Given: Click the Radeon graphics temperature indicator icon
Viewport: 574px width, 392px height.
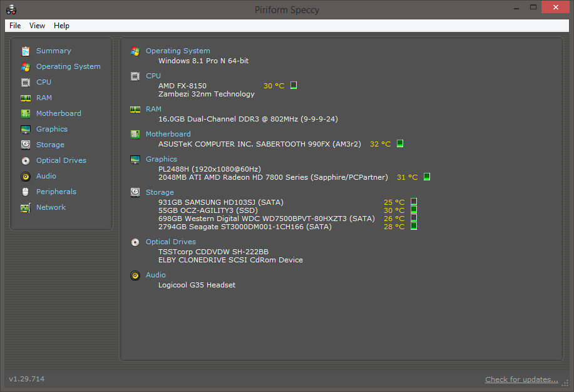Looking at the screenshot, I should point(427,177).
